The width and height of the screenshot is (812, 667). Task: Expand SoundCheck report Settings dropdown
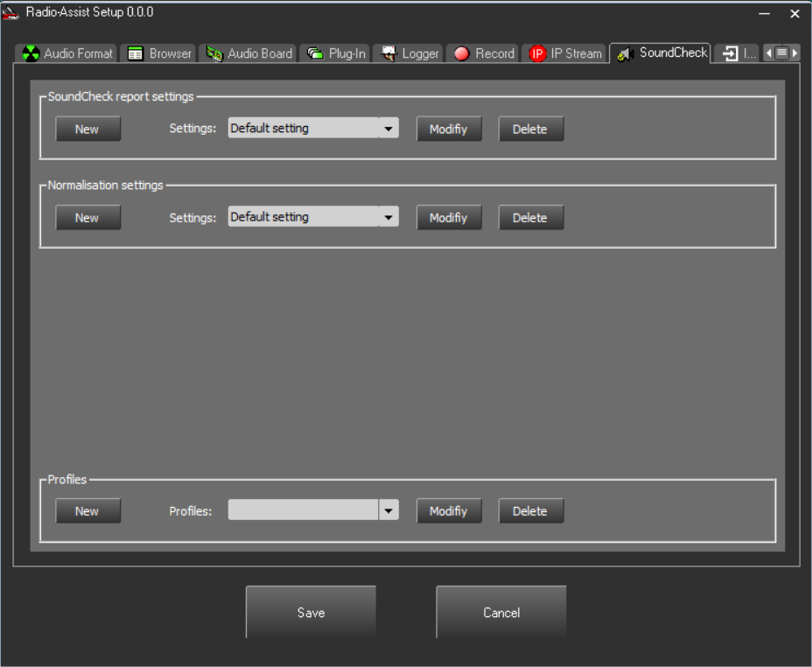point(388,129)
